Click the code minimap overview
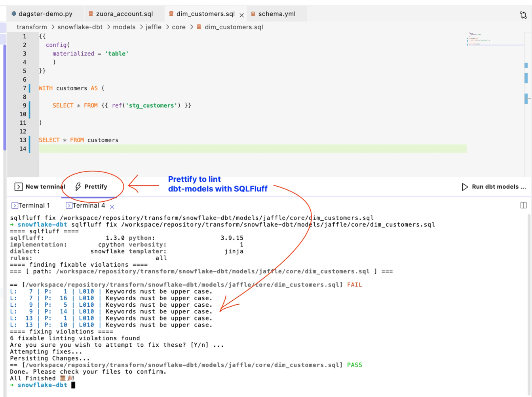 pos(495,39)
